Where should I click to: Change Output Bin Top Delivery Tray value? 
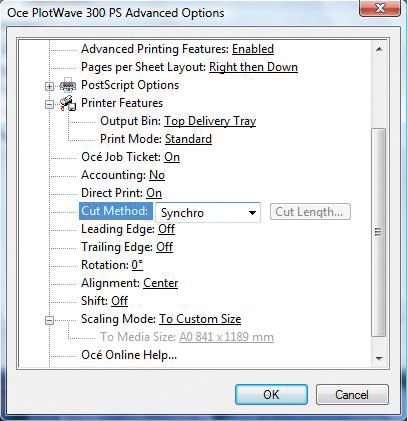point(210,121)
